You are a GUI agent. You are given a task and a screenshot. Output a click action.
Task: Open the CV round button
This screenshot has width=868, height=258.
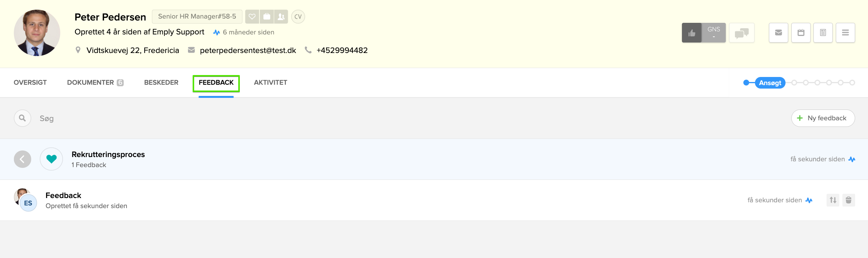pyautogui.click(x=298, y=17)
